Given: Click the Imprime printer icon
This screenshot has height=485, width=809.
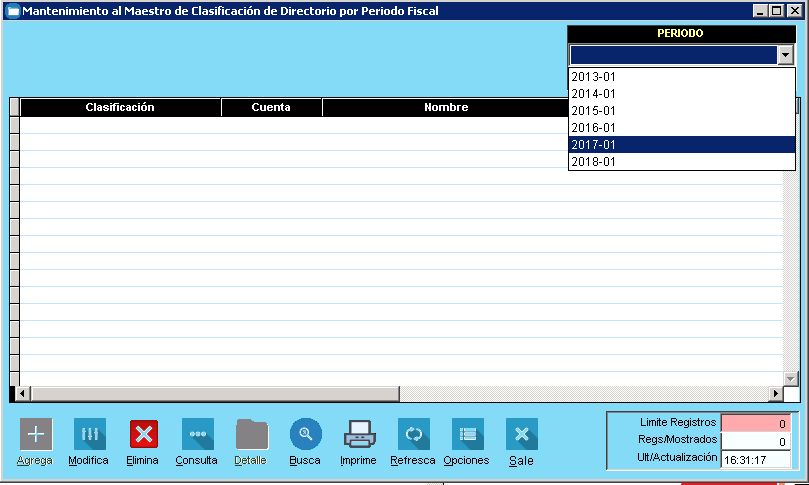Looking at the screenshot, I should pos(359,434).
